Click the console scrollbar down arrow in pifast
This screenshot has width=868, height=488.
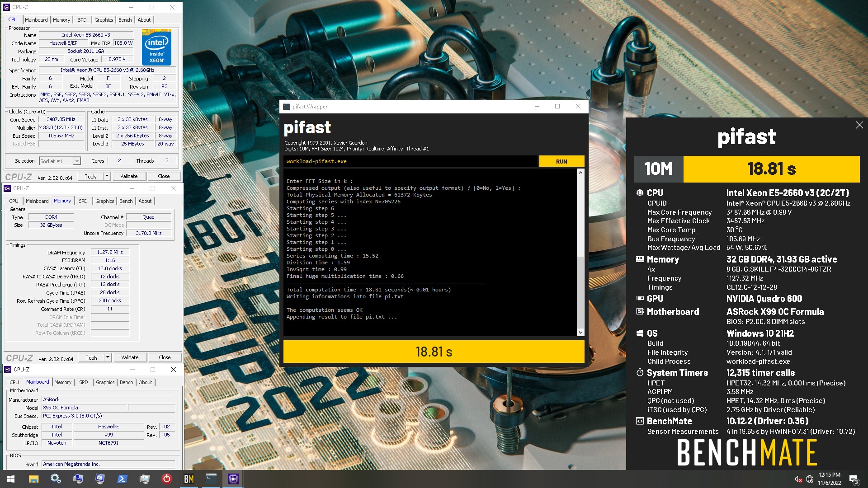coord(580,333)
